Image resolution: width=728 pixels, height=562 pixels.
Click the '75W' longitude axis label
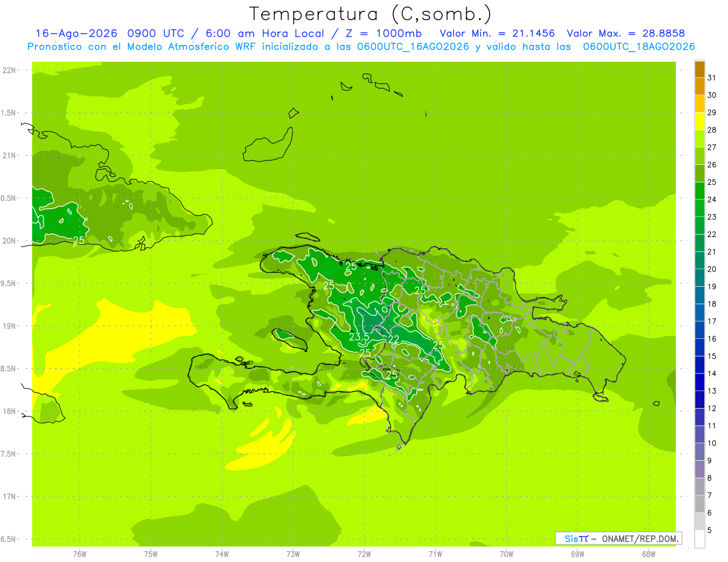[x=151, y=554]
